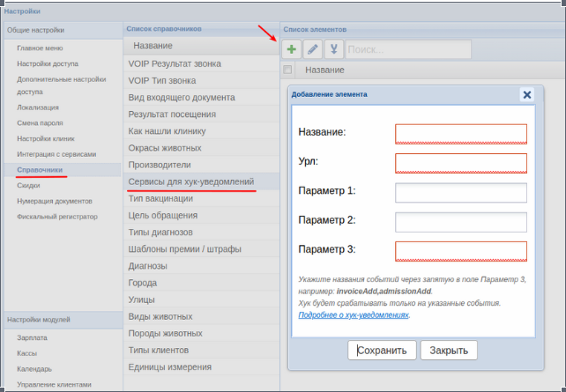Image resolution: width=566 pixels, height=392 pixels.
Task: Focus the Параметр 3 input field
Action: 461,251
